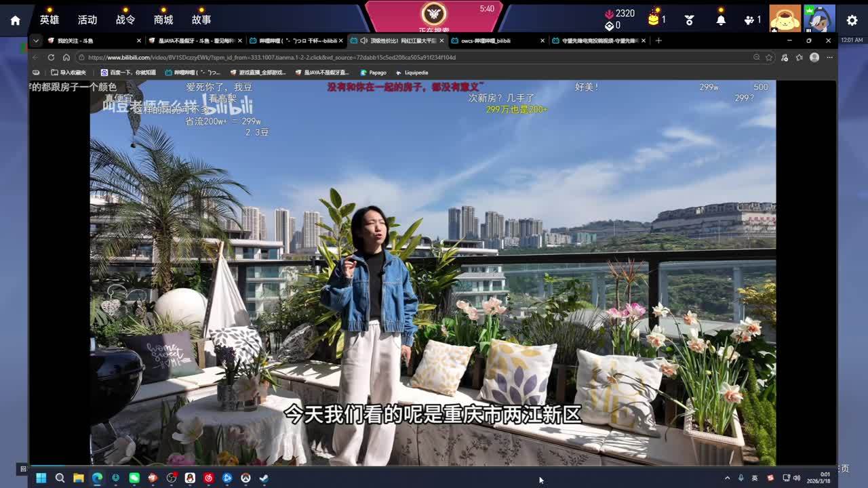
Task: Open the browser profile avatar
Action: 814,58
